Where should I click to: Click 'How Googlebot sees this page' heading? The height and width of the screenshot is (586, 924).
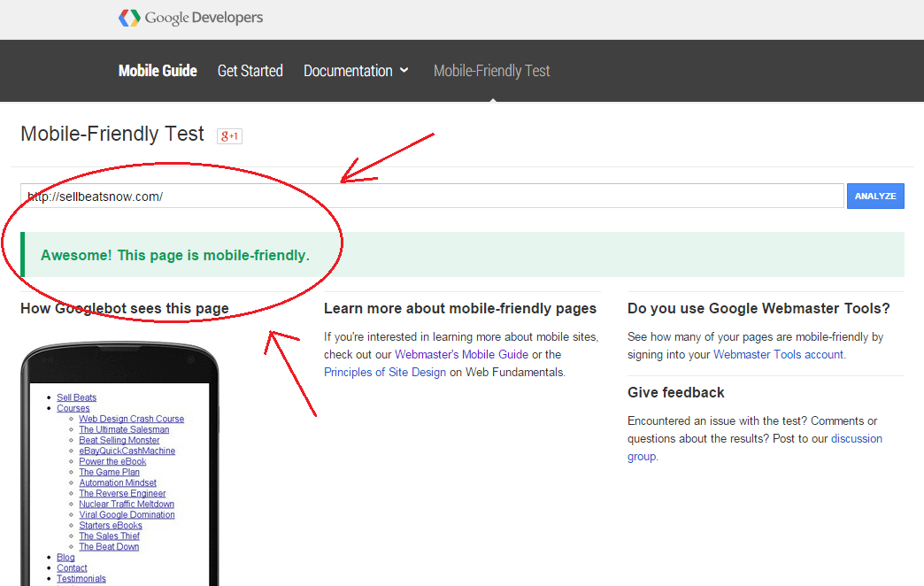point(124,308)
